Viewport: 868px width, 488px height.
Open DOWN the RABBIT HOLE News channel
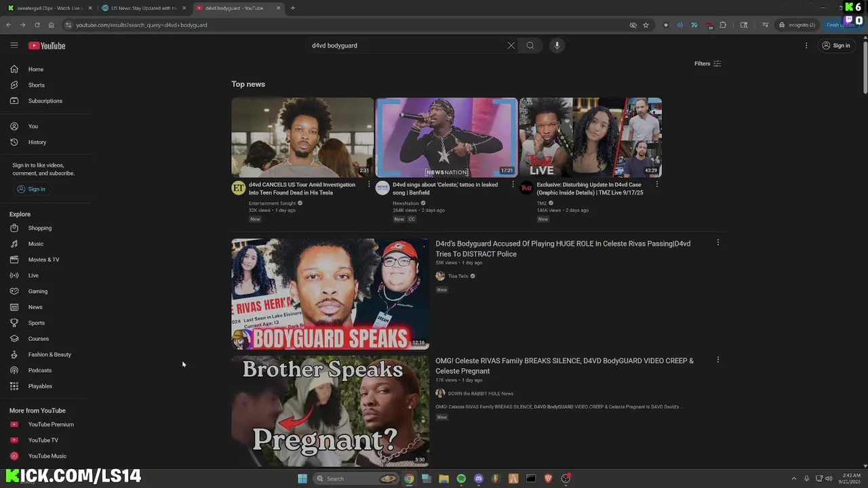coord(480,393)
